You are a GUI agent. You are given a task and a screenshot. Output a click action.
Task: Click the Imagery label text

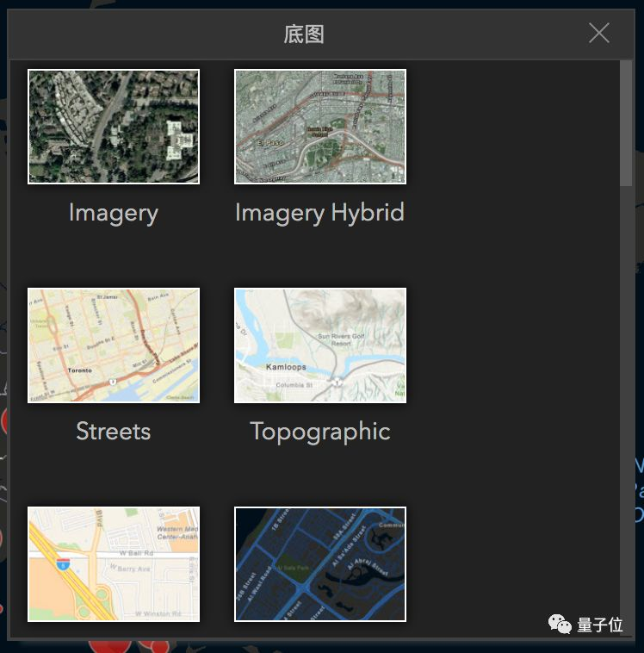pyautogui.click(x=114, y=213)
